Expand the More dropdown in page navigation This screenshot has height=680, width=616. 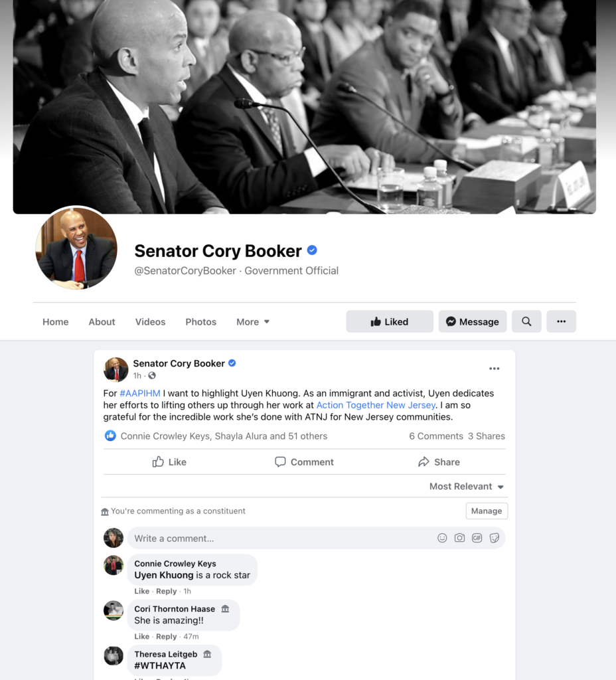(x=253, y=322)
